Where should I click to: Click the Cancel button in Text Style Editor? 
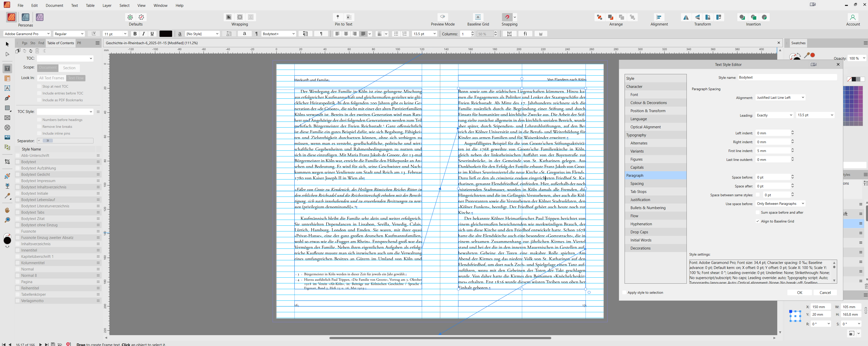[x=825, y=292]
